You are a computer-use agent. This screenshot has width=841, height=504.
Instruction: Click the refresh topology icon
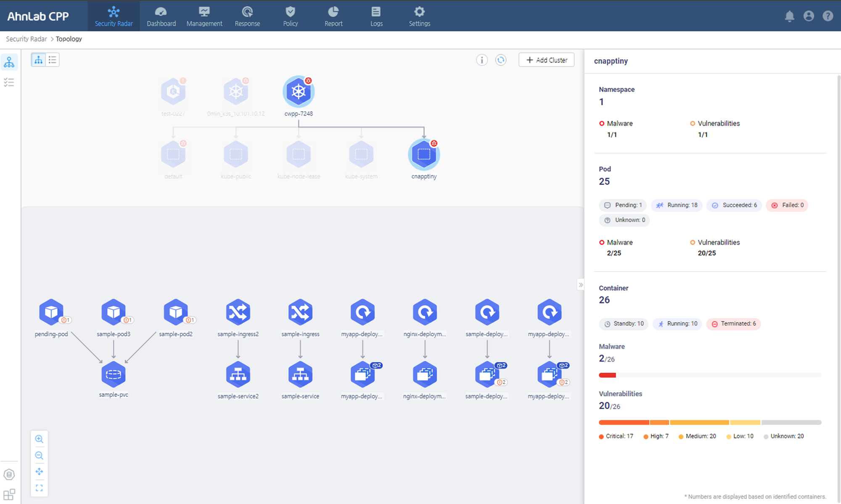tap(500, 60)
